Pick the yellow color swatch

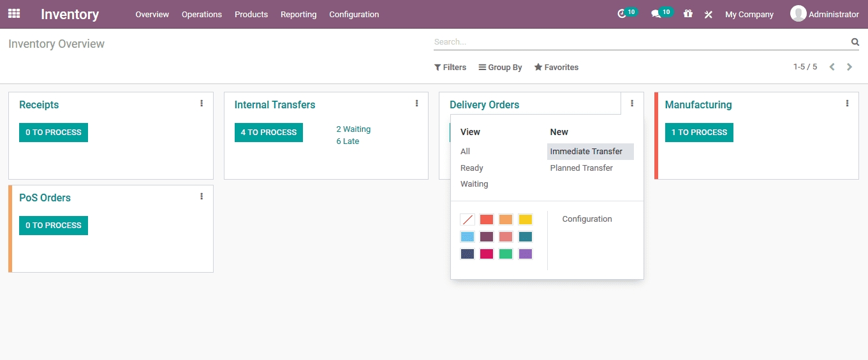525,220
